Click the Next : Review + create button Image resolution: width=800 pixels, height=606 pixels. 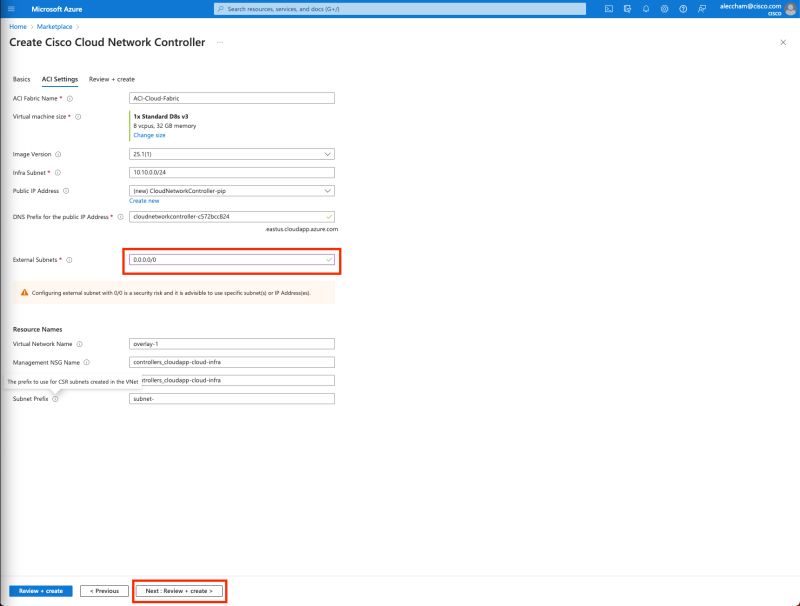coord(182,590)
